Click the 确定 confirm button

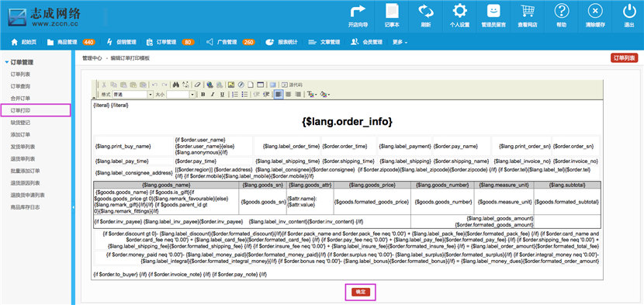(x=361, y=292)
